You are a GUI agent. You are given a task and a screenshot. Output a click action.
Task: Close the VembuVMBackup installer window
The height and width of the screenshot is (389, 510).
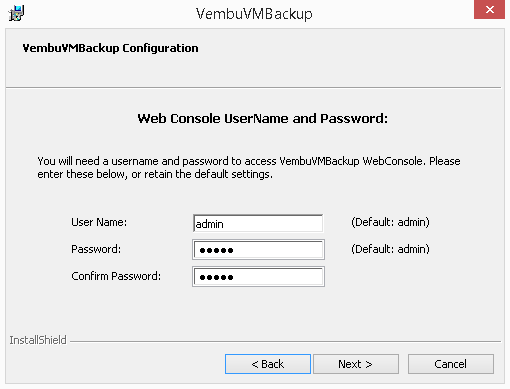coord(489,9)
